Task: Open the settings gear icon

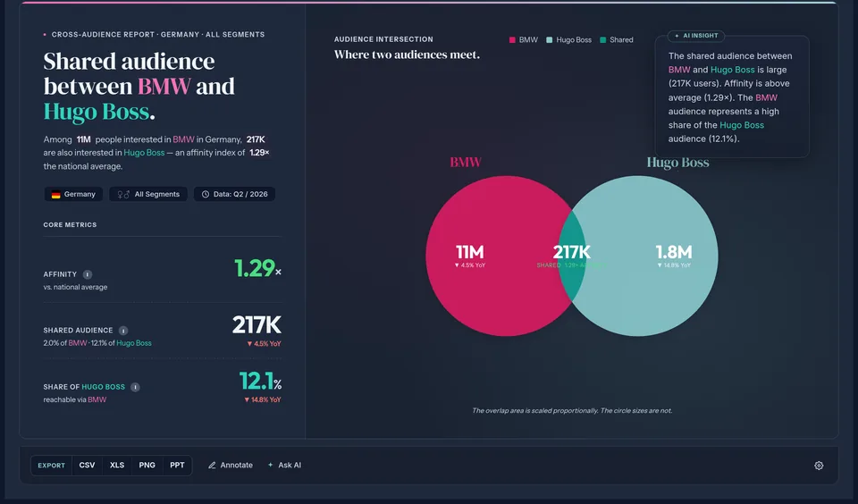Action: [x=819, y=466]
